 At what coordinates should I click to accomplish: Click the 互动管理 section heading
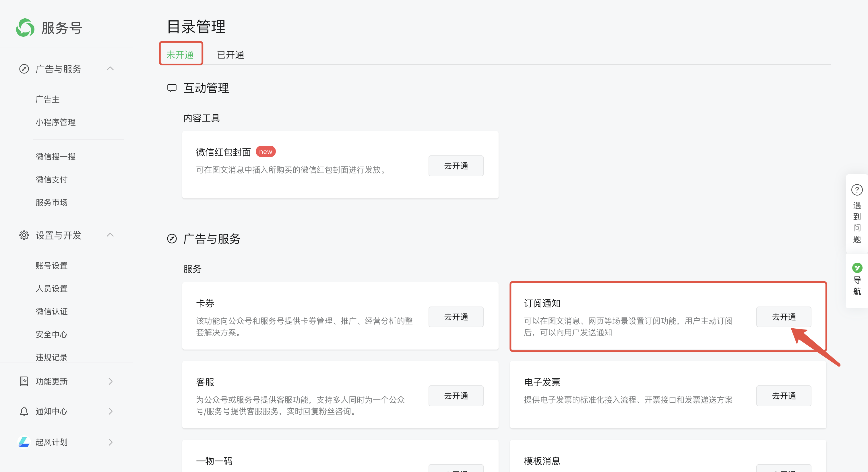click(206, 88)
